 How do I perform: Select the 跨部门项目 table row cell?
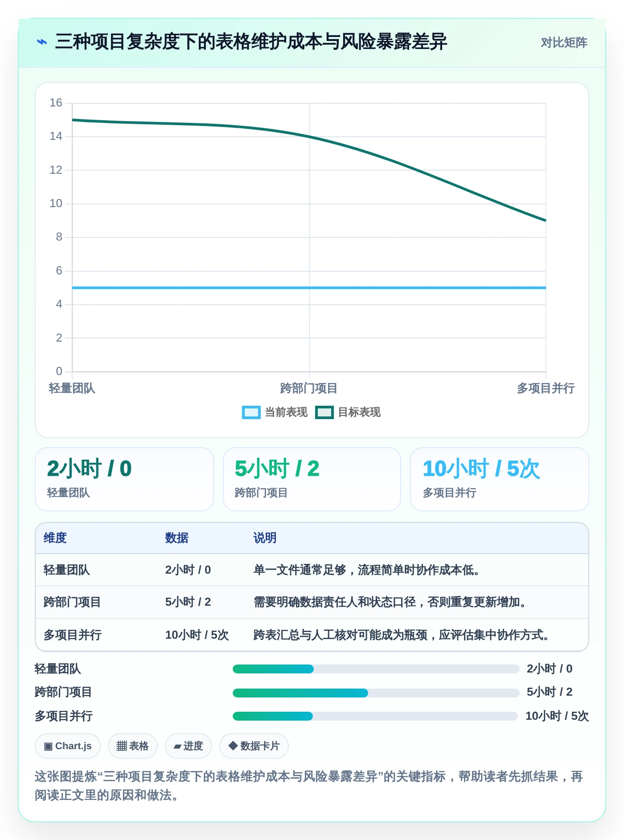pyautogui.click(x=72, y=602)
